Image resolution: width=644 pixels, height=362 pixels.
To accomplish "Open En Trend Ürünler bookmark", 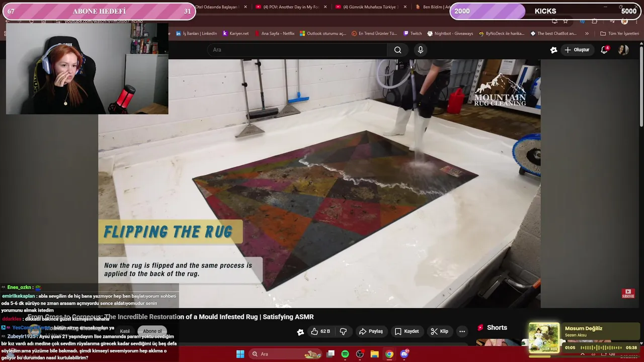I will point(374,34).
